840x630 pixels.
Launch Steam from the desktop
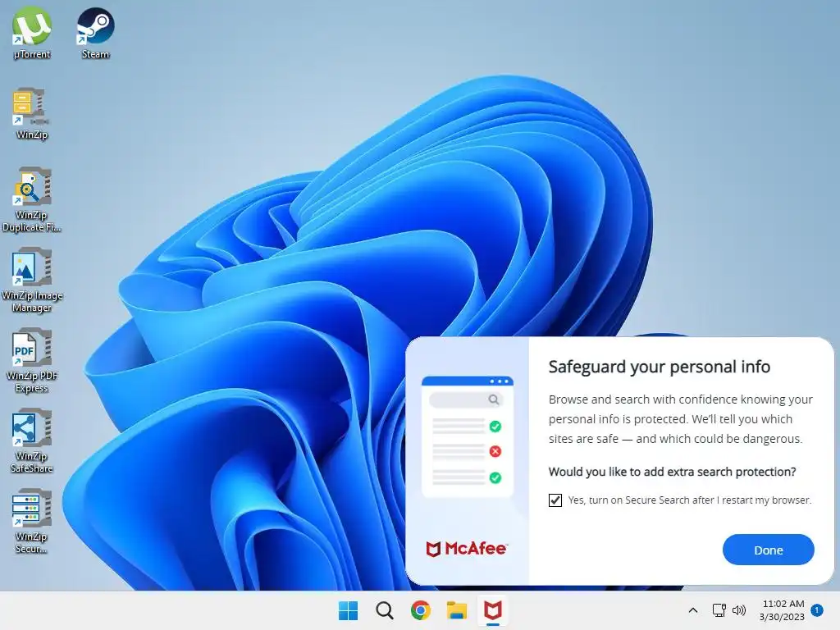tap(95, 33)
